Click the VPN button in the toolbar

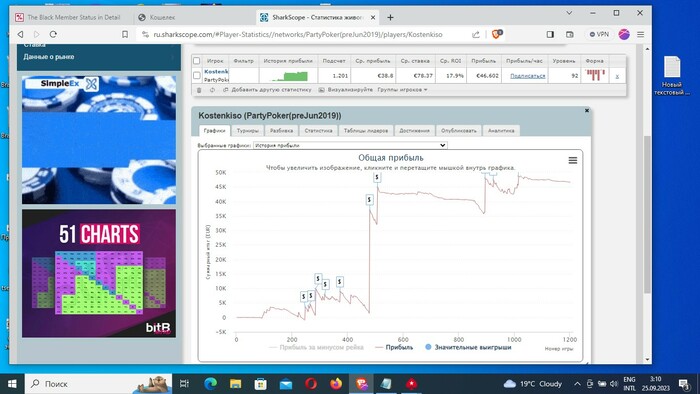click(x=599, y=34)
